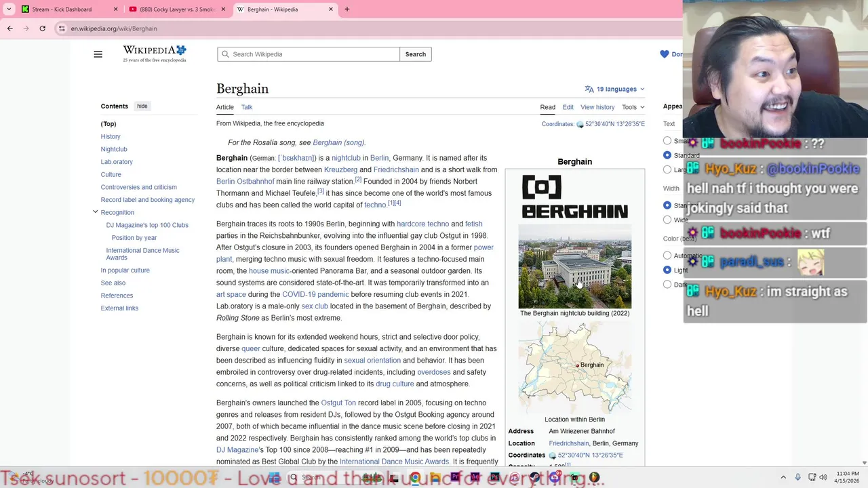
Task: Open the Berghain (song) link
Action: [x=338, y=142]
